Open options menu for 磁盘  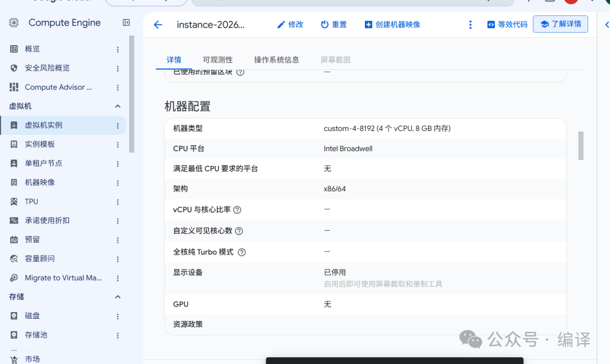(118, 316)
